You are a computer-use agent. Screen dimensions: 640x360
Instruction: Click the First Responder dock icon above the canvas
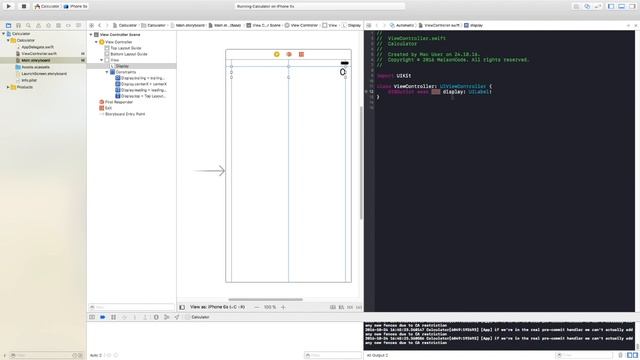(x=289, y=54)
